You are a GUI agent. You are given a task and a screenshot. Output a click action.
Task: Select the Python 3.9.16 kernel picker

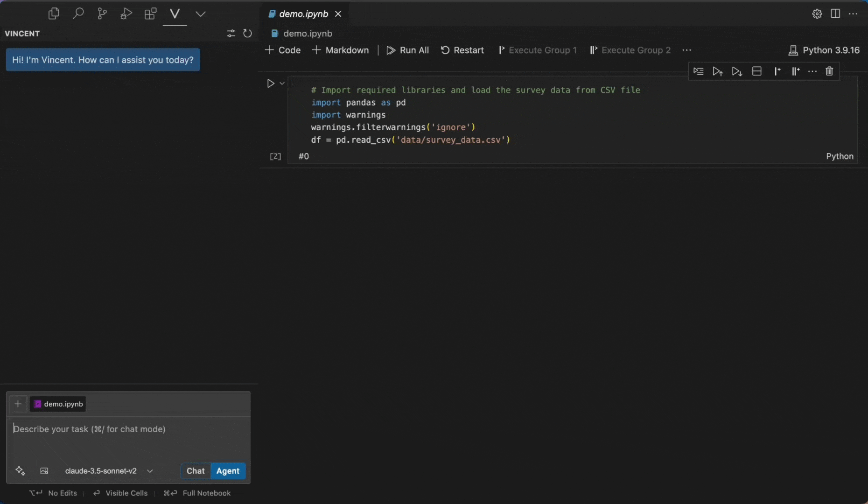pos(824,50)
